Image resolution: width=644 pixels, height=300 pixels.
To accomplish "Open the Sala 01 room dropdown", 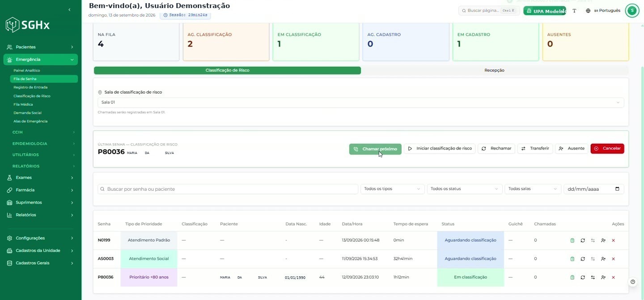I will 360,103.
